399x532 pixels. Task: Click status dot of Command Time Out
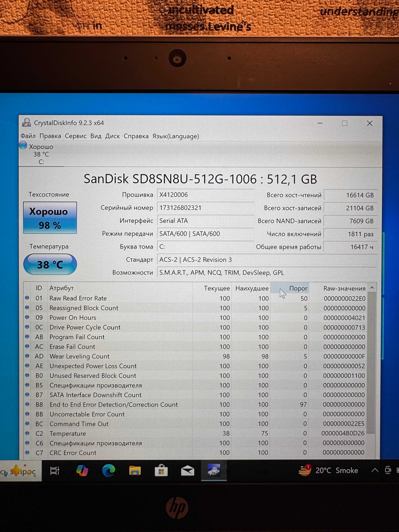27,423
